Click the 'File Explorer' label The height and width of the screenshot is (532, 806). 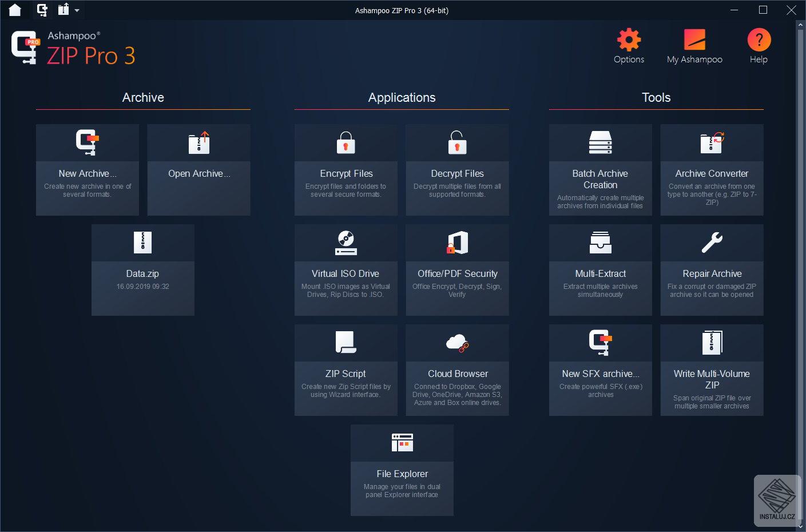pos(402,474)
